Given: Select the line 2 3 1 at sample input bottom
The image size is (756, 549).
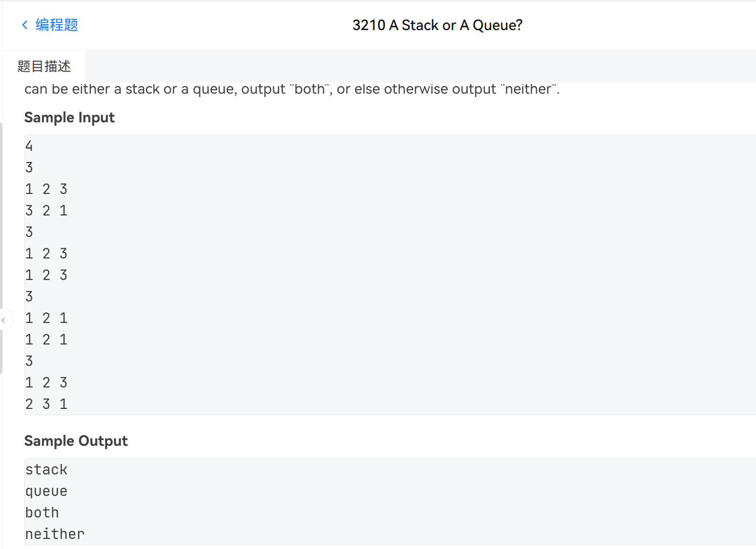Looking at the screenshot, I should click(x=46, y=404).
